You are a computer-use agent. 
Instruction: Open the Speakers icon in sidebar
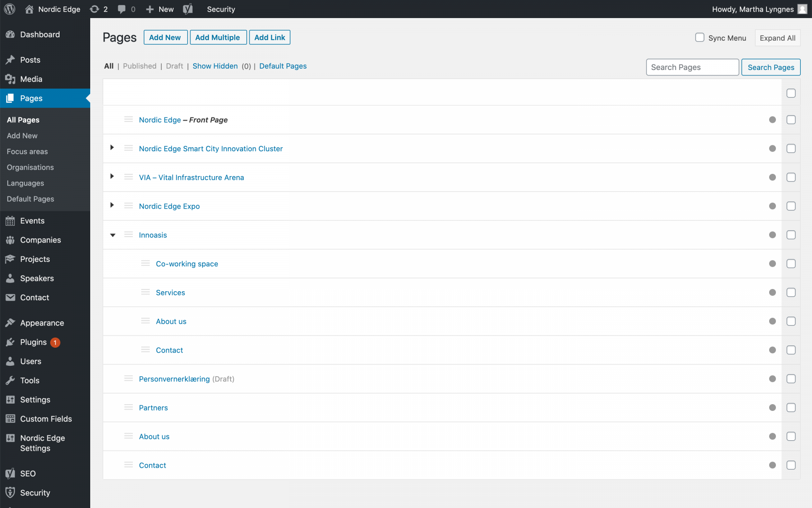pyautogui.click(x=10, y=278)
